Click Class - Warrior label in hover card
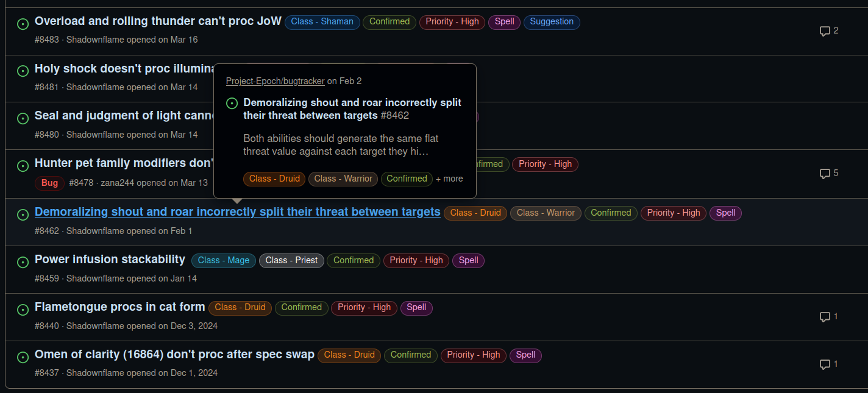This screenshot has width=868, height=393. 343,179
